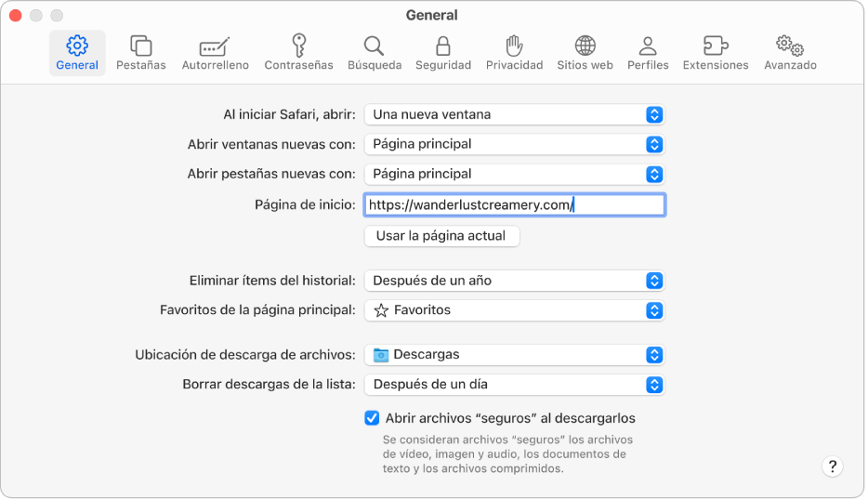The height and width of the screenshot is (499, 868).
Task: Switch to the Perfiles tab
Action: pos(648,53)
